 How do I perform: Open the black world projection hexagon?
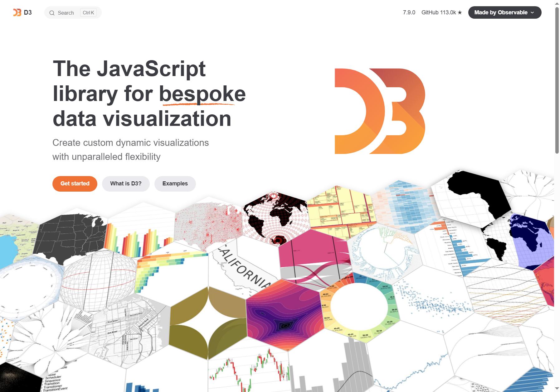coord(276,218)
